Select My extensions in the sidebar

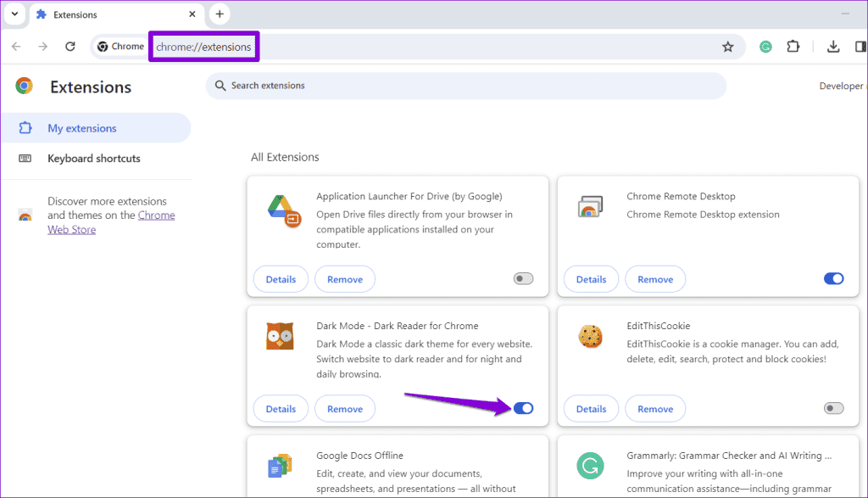click(x=81, y=128)
